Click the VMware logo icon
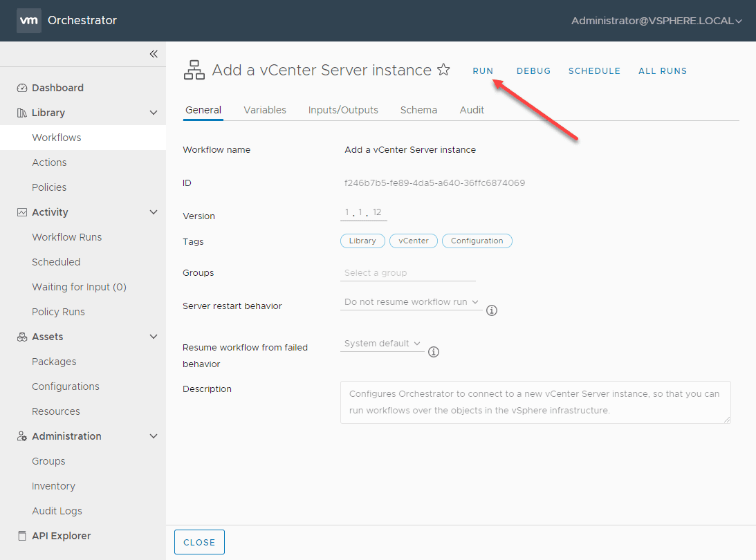756x560 pixels. pos(28,21)
